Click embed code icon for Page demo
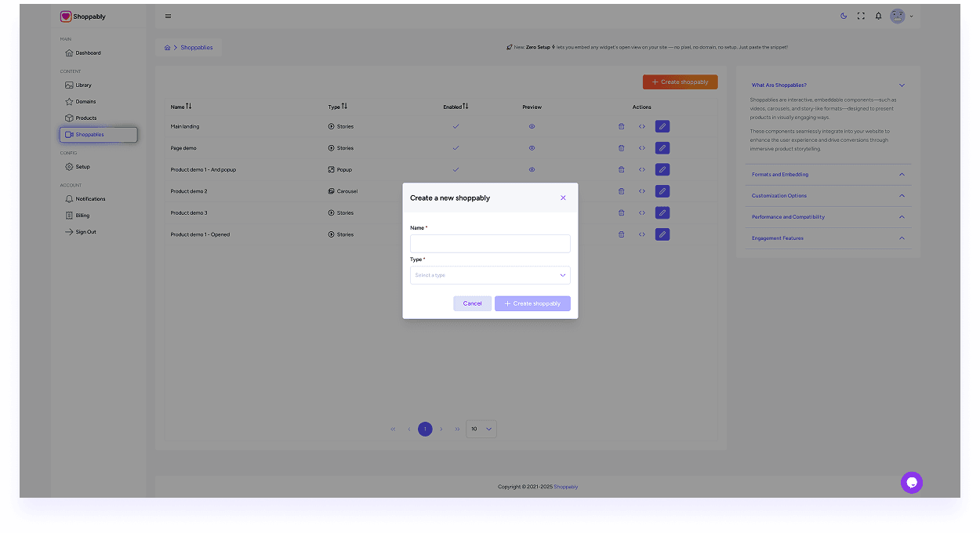The image size is (980, 533). (641, 148)
